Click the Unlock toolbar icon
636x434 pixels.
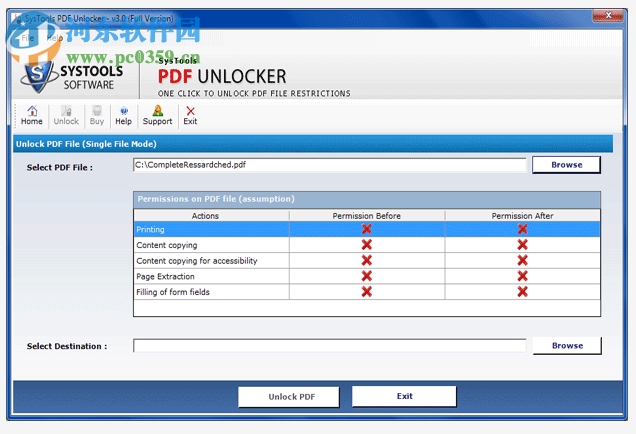[66, 116]
